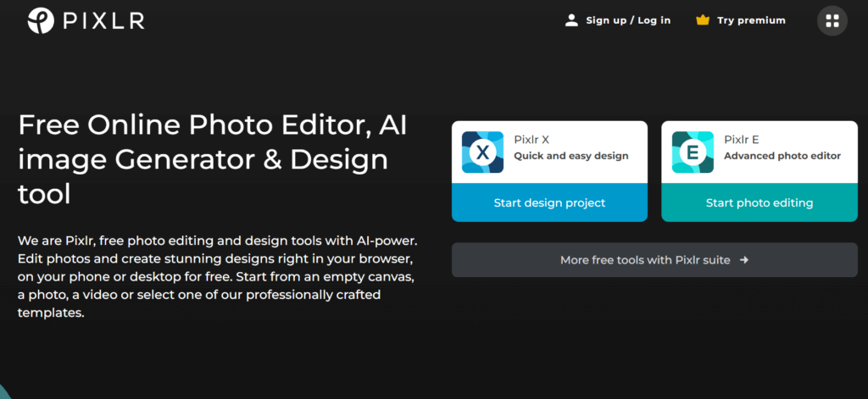Click the teal shape in bottom-left corner

point(4,395)
